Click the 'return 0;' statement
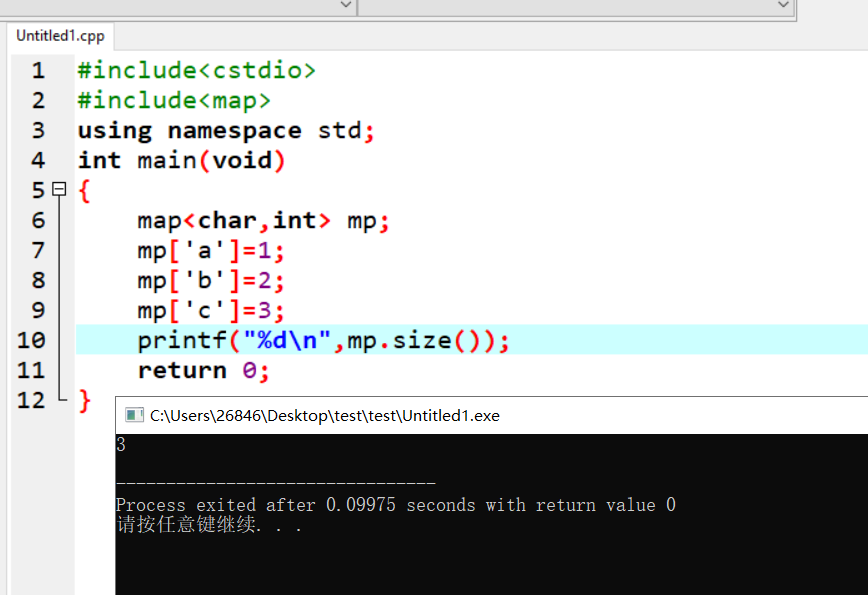868x595 pixels. click(204, 370)
